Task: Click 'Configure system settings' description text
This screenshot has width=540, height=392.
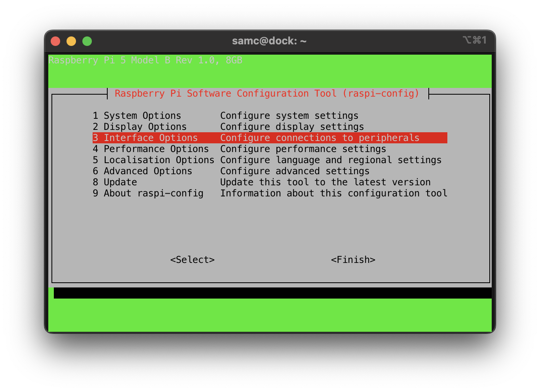Action: [x=289, y=116]
